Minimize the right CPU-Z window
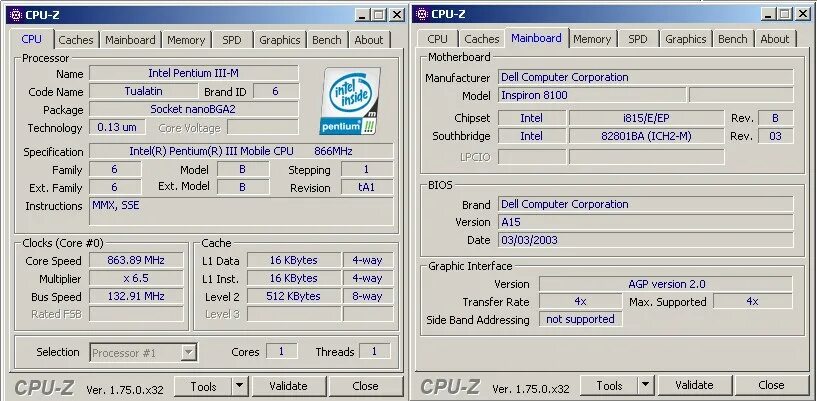 pos(769,14)
